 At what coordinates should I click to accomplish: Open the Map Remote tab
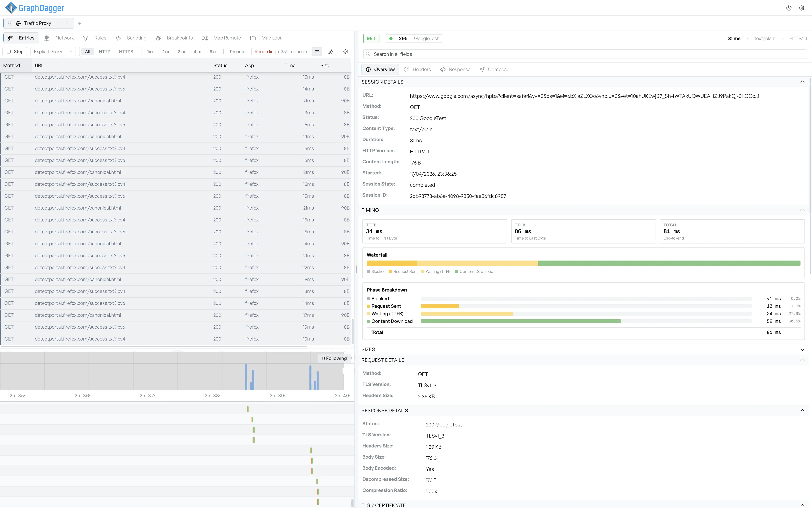[x=222, y=38]
